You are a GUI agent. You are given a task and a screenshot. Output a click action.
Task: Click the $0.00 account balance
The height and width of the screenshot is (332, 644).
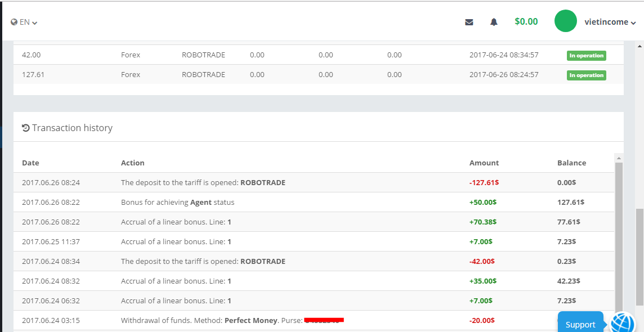(x=526, y=21)
